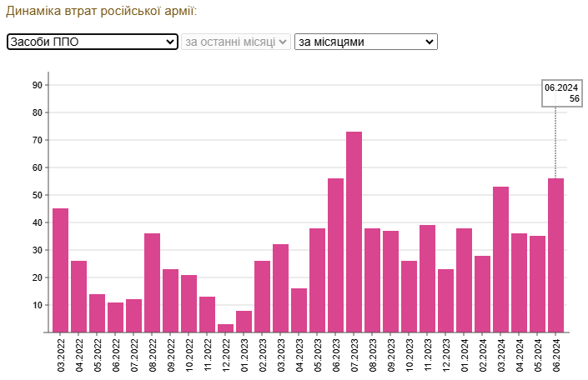Select the bar for 01.2023
Image resolution: width=588 pixels, height=380 pixels.
tap(244, 321)
